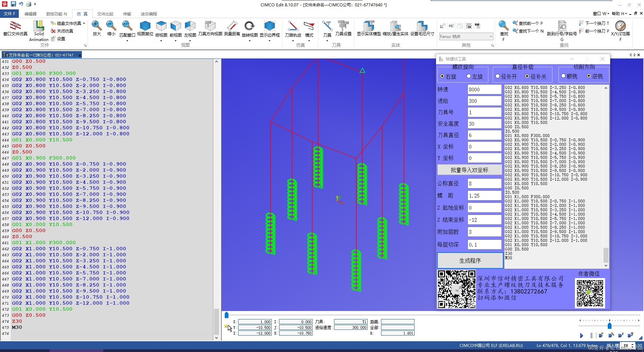Click 跳到行号/字段号 go-to-line icon
This screenshot has height=352, width=644.
(562, 25)
